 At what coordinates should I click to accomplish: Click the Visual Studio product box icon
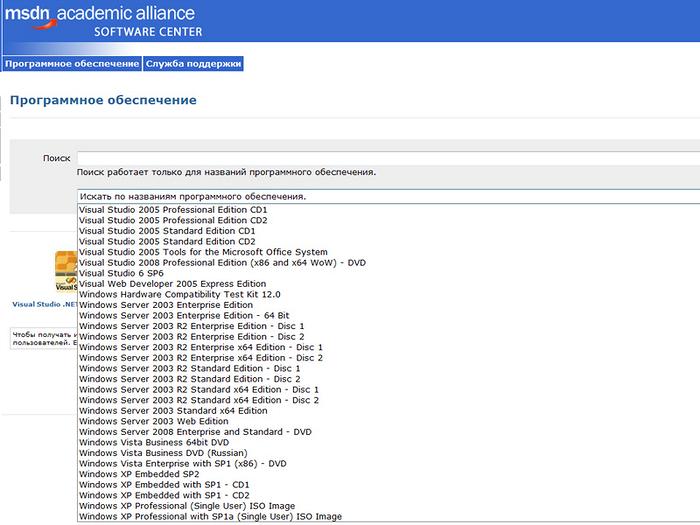pos(66,271)
